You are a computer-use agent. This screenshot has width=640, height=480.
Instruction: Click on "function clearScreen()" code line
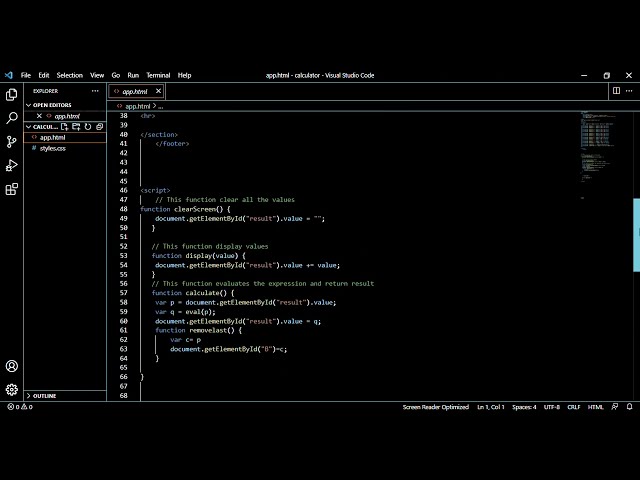(x=185, y=209)
